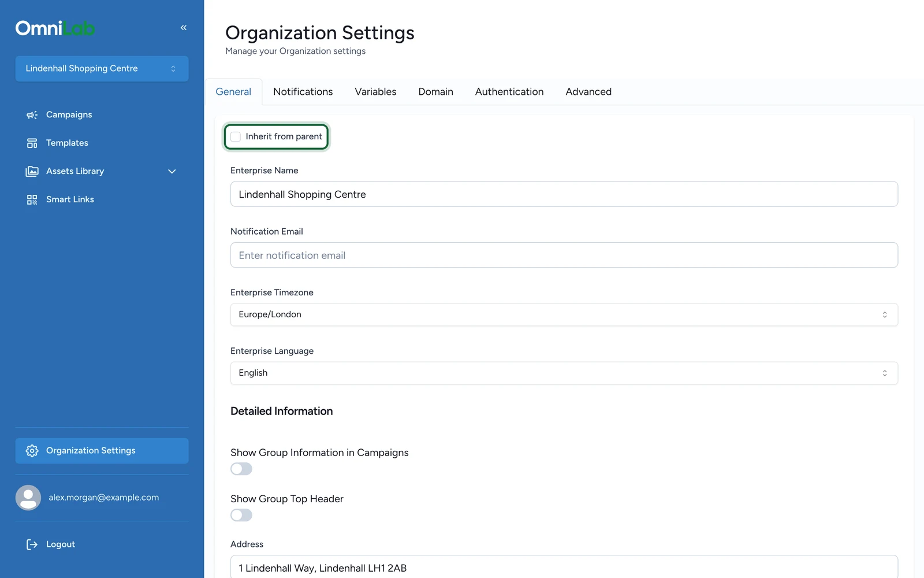This screenshot has width=924, height=578.
Task: Open the Lindenhall Shopping Centre organization switcher
Action: (x=102, y=69)
